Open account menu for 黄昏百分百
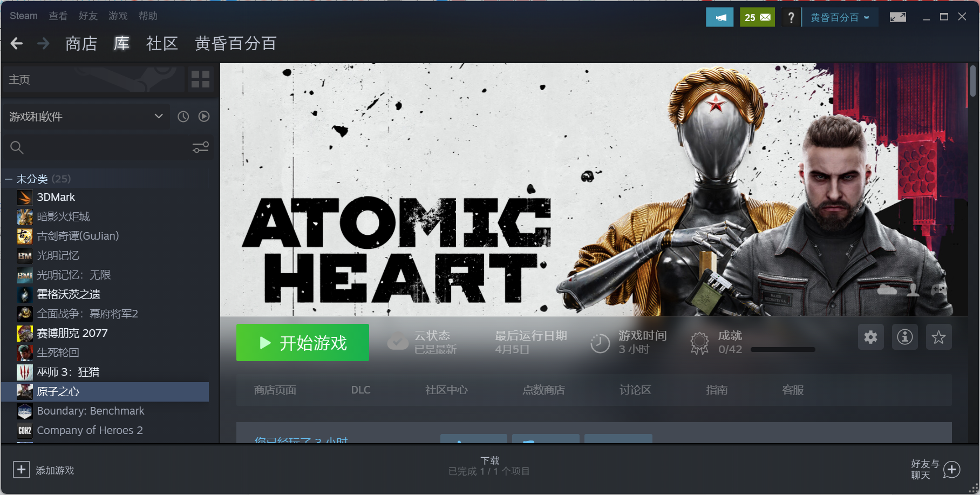Viewport: 980px width, 495px height. (840, 17)
